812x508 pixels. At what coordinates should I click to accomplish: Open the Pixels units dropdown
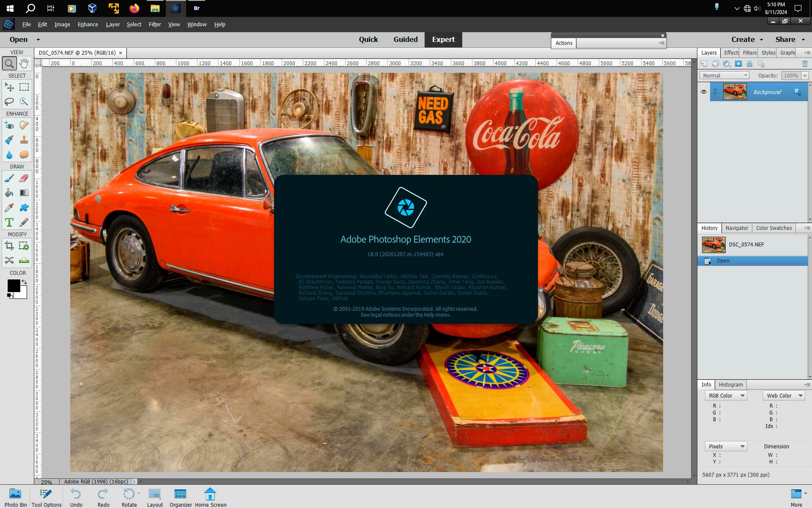tap(726, 446)
